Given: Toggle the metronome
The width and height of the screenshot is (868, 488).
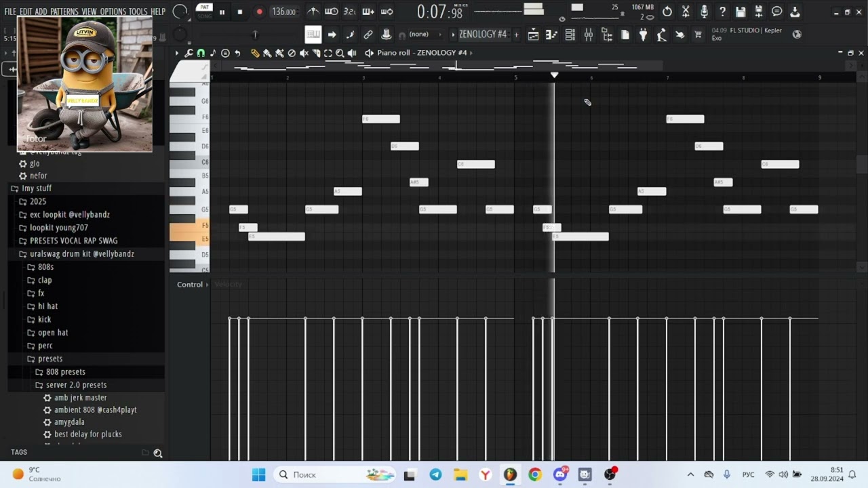Looking at the screenshot, I should [x=313, y=12].
